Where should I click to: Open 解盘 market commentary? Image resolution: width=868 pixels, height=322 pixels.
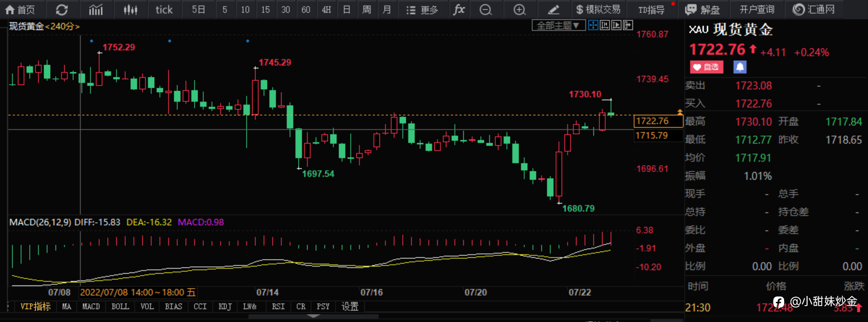(703, 10)
